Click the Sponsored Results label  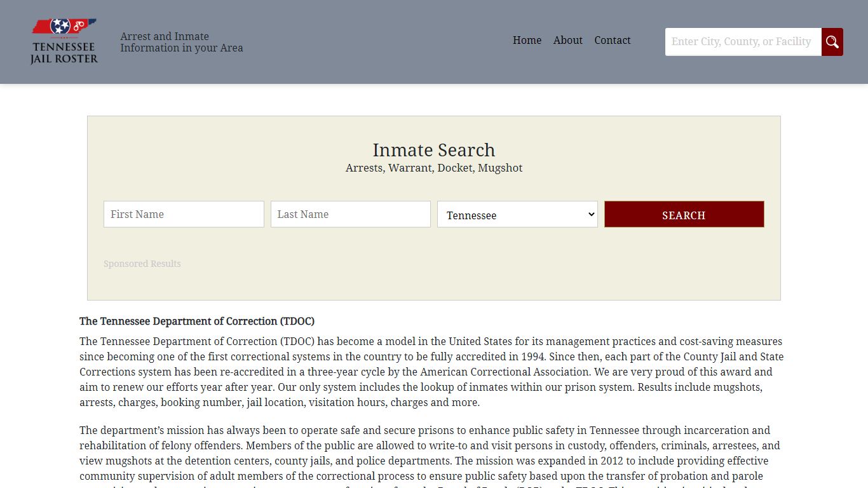(x=142, y=264)
